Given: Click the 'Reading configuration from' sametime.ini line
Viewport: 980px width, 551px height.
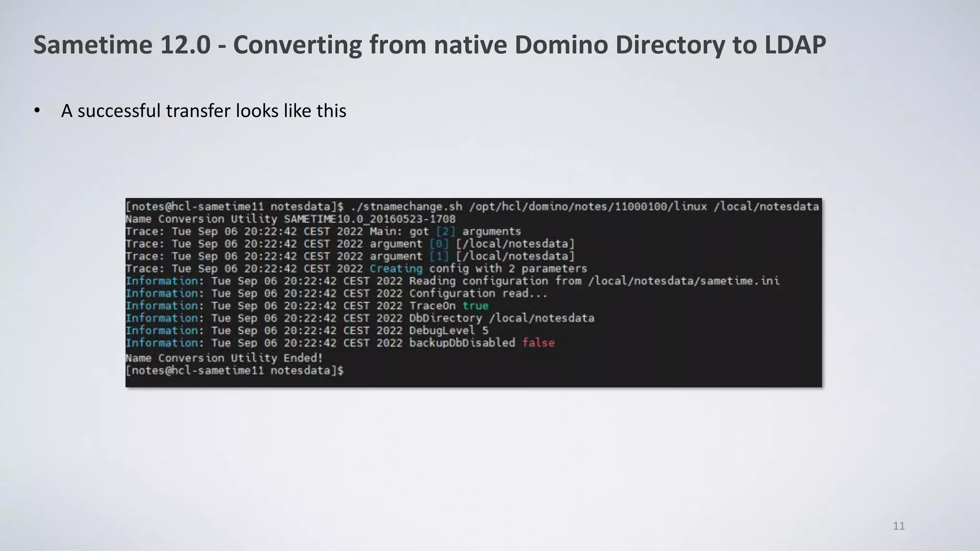Looking at the screenshot, I should coord(453,281).
